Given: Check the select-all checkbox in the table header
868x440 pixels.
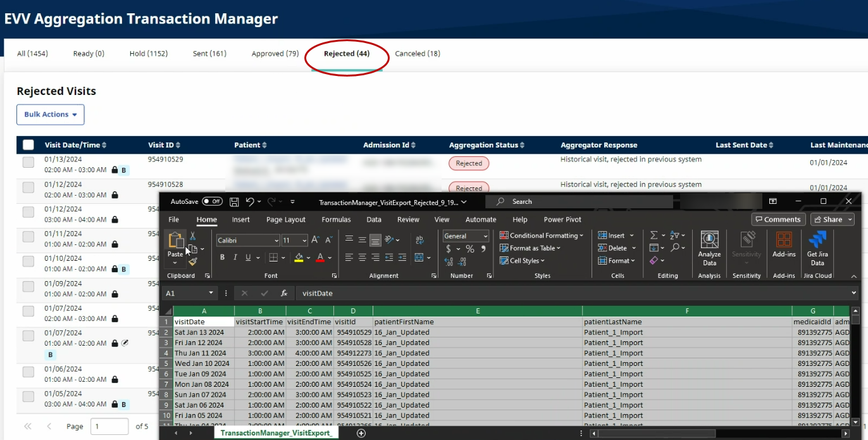Looking at the screenshot, I should (x=28, y=145).
